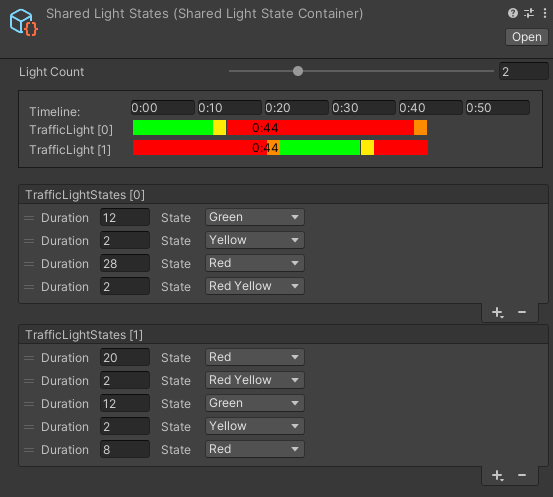Viewport: 553px width, 497px height.
Task: Click the 0:10 timeline marker
Action: coord(230,108)
